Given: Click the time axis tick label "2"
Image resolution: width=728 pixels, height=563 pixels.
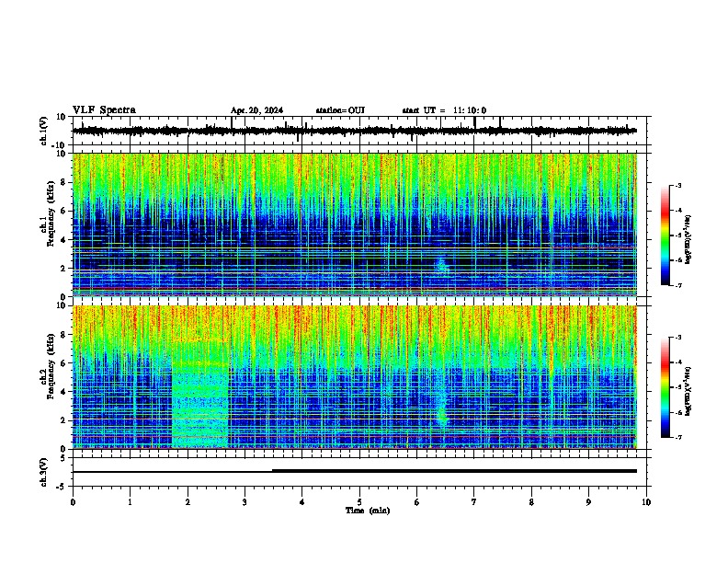Looking at the screenshot, I should 188,502.
